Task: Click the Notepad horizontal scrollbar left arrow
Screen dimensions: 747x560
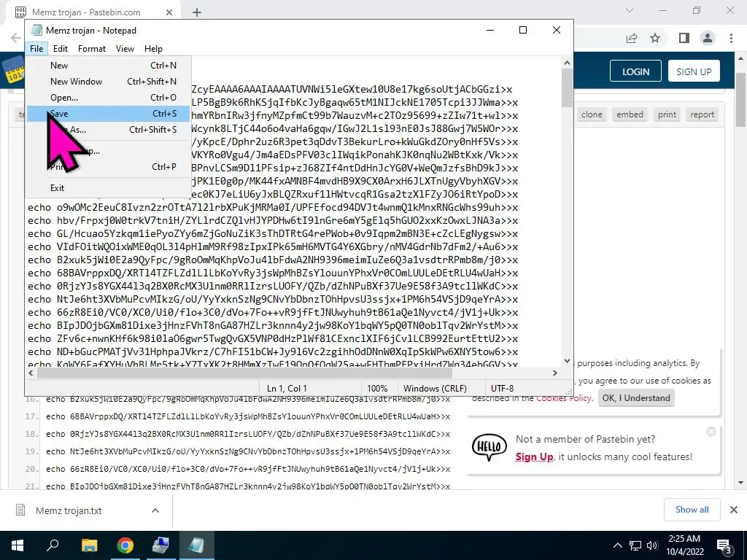Action: point(31,373)
